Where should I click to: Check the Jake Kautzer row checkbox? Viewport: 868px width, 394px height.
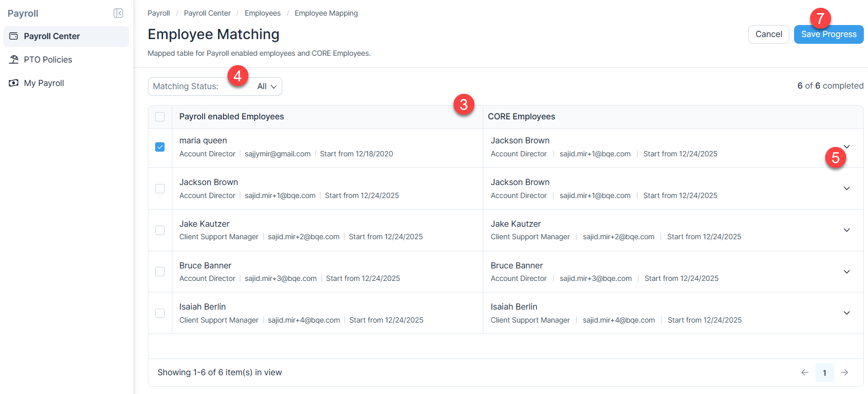[x=160, y=230]
